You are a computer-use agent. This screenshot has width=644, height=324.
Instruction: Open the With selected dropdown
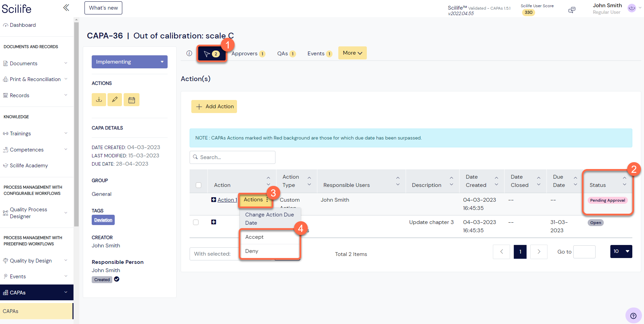tap(214, 254)
